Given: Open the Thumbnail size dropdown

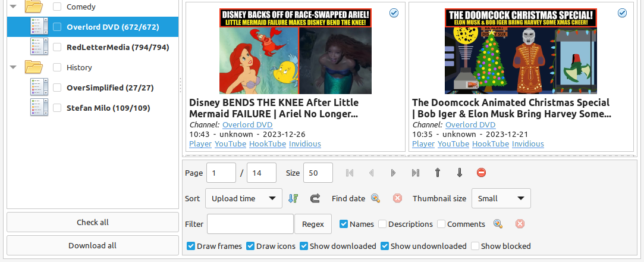Looking at the screenshot, I should pos(501,198).
